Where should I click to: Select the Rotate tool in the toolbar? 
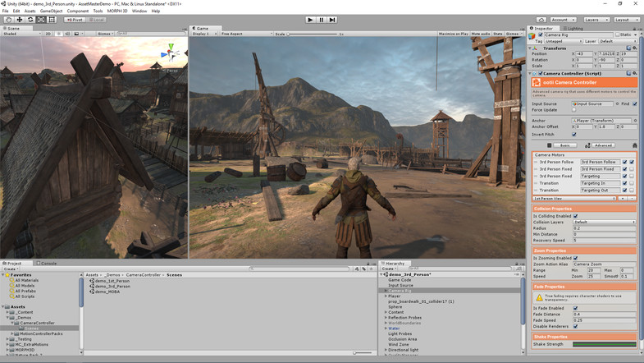tap(30, 20)
